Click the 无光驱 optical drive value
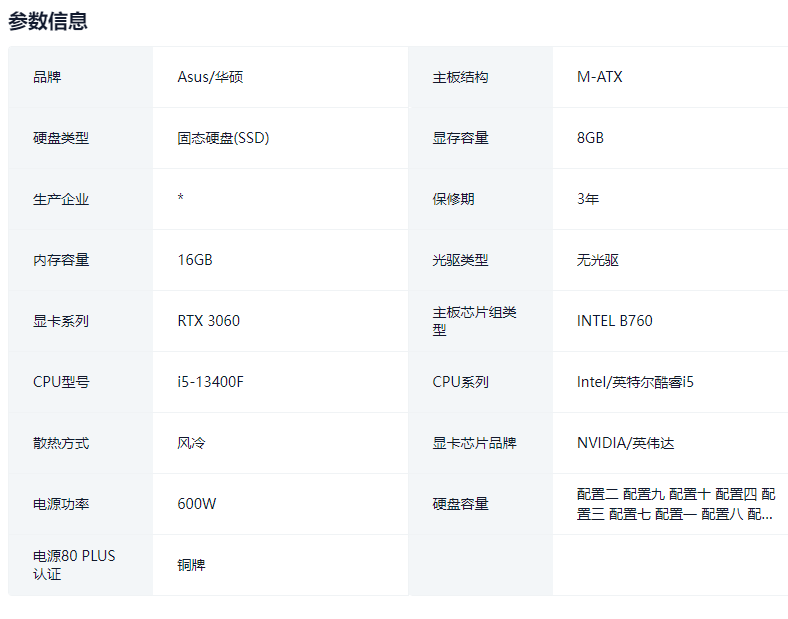Image resolution: width=788 pixels, height=619 pixels. [598, 260]
